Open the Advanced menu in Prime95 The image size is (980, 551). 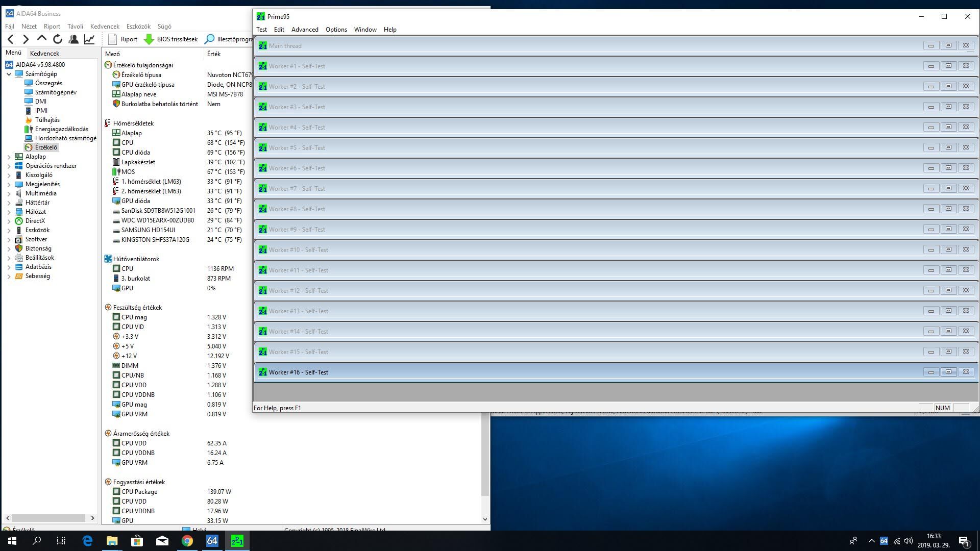(305, 30)
